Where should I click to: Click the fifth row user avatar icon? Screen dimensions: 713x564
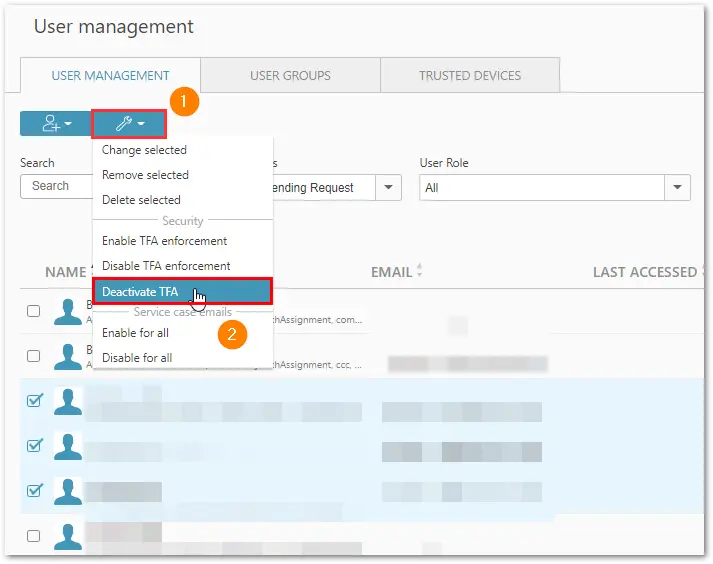tap(68, 492)
